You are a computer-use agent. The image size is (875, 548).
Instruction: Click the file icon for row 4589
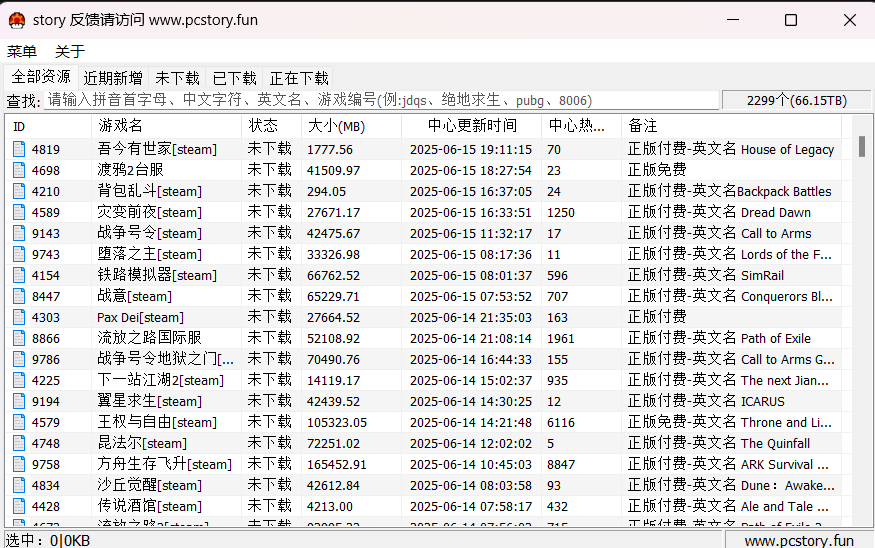(x=19, y=212)
